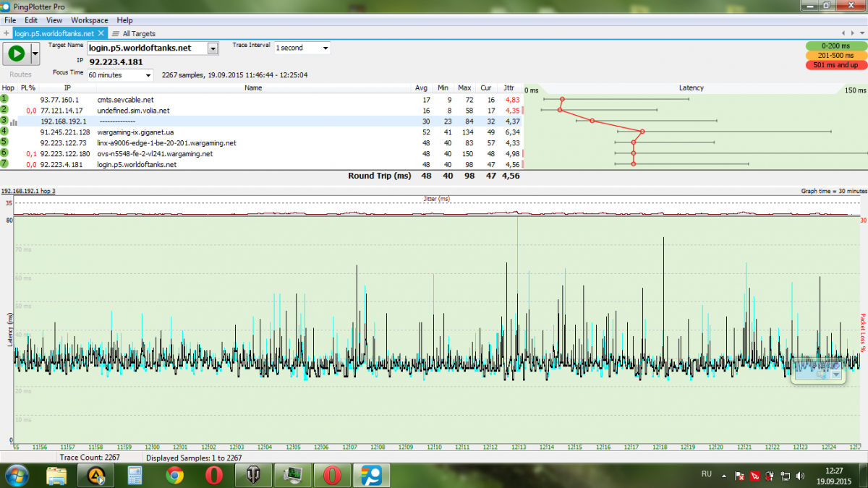
Task: Click the hop 7 green number icon
Action: (5, 164)
